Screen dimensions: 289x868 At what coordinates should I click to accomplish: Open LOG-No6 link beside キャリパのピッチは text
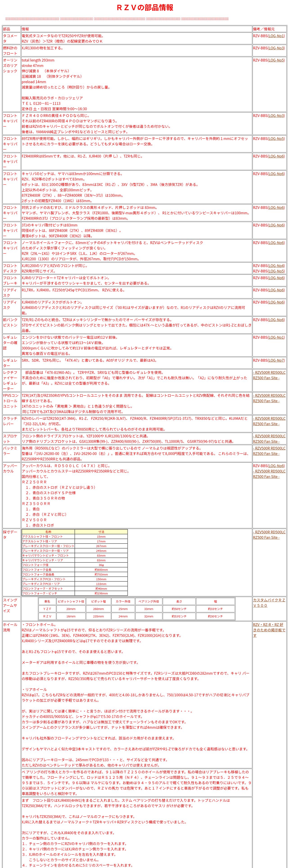pyautogui.click(x=276, y=174)
